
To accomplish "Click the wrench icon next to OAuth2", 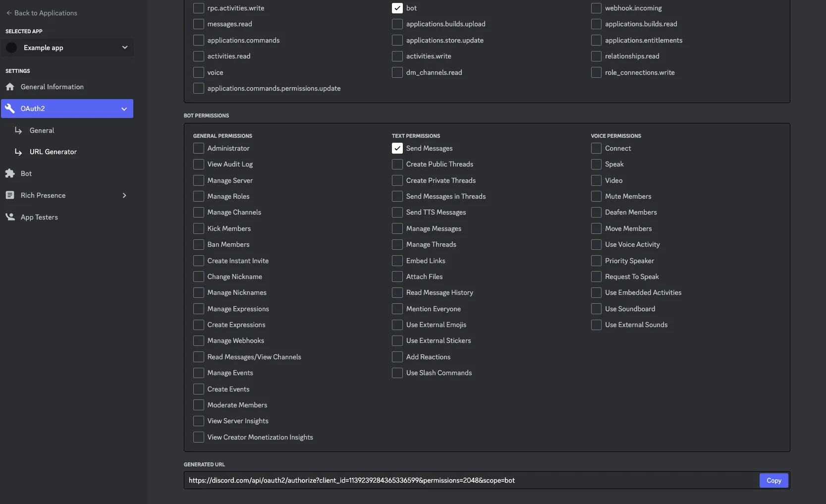I will click(x=10, y=109).
